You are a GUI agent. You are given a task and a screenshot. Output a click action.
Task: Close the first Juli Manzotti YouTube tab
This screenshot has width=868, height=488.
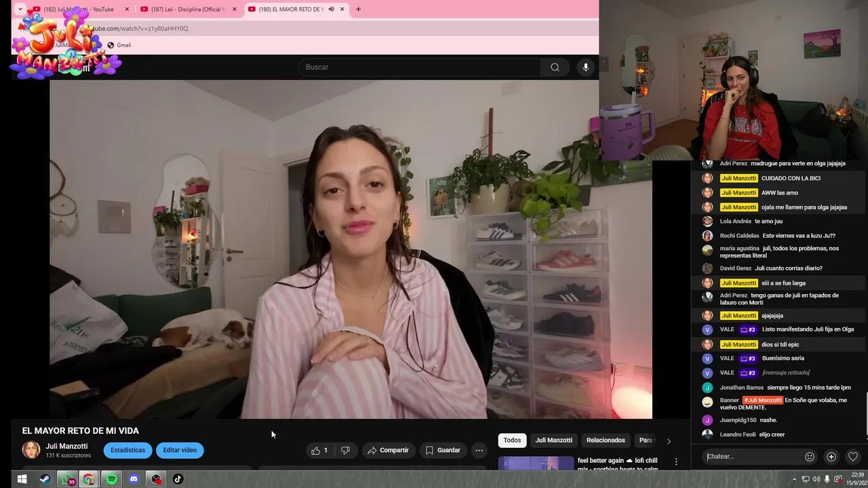click(x=127, y=9)
